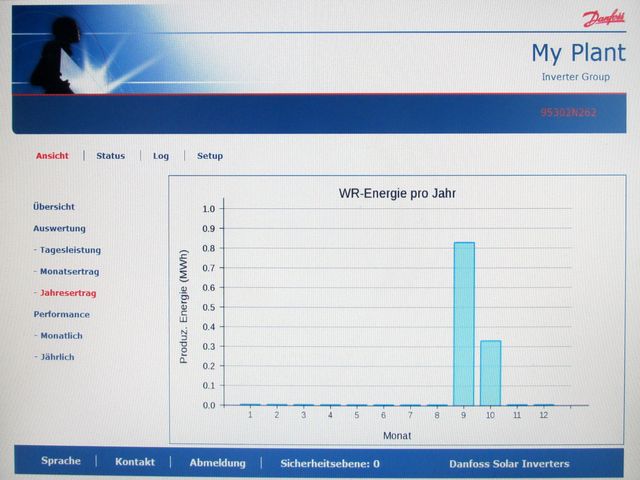Open the Performance section
640x480 pixels.
[x=62, y=314]
